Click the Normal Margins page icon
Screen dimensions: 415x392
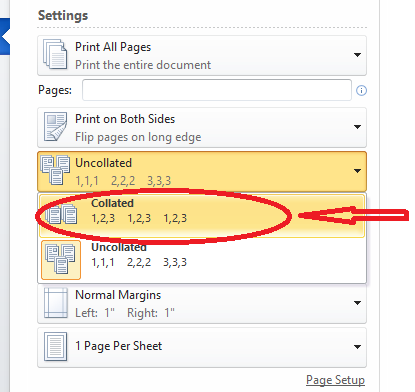56,303
